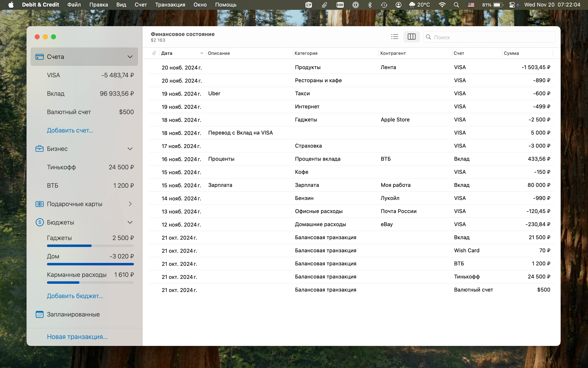Click the Счета credit card icon

tap(39, 57)
